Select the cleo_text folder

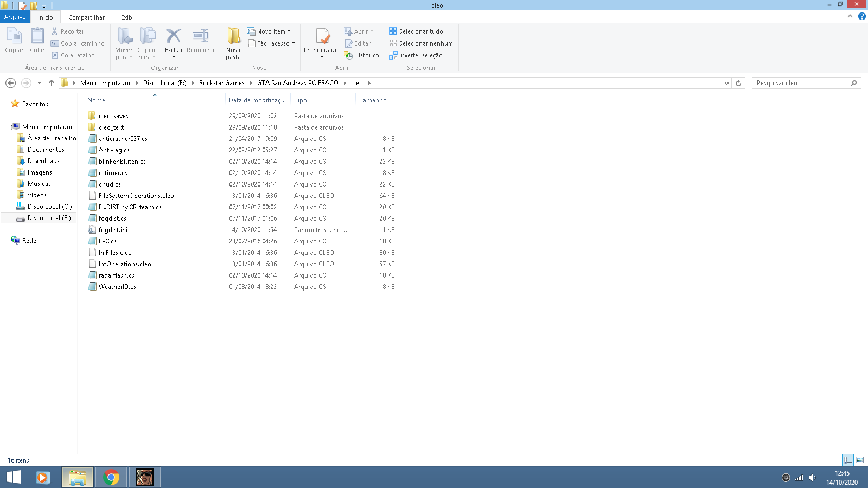click(111, 127)
